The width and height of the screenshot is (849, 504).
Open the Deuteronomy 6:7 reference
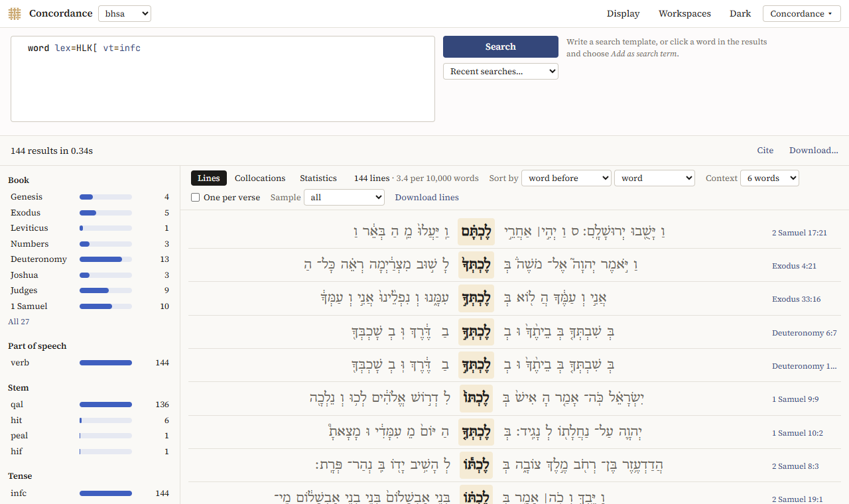805,333
